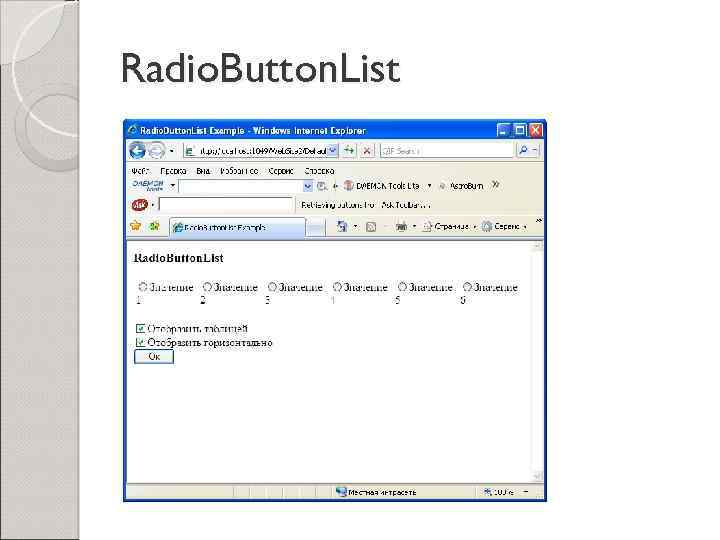Select the Значение 4 radio button
Viewport: 720px width, 540px height.
(x=337, y=287)
